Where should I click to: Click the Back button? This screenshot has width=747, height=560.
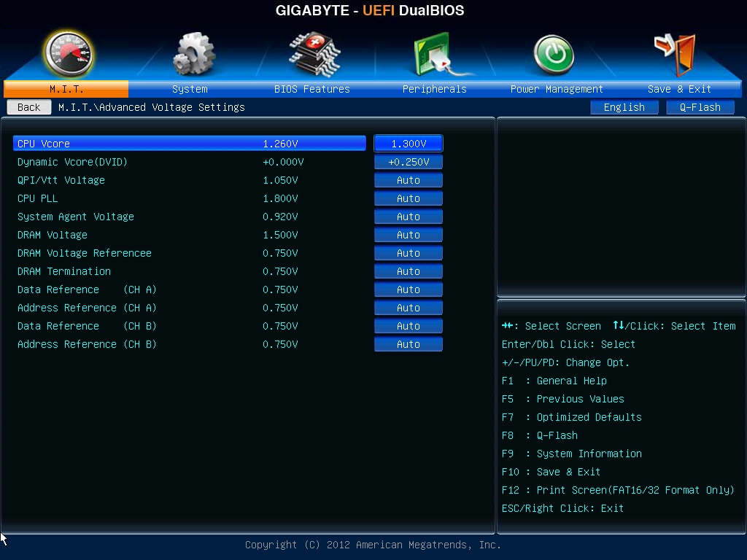pyautogui.click(x=29, y=107)
